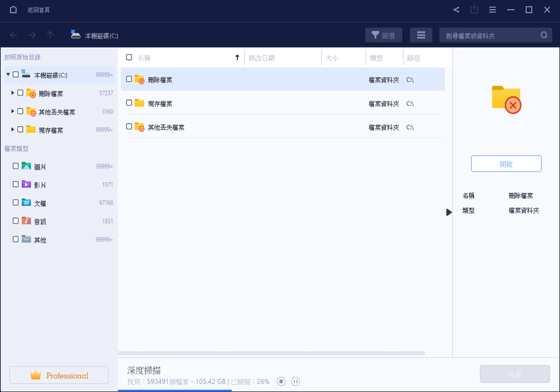
Task: Click the export/upload icon in title bar
Action: 474,10
